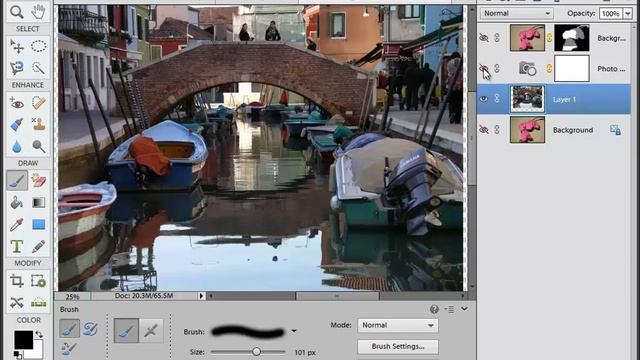The width and height of the screenshot is (640, 360).
Task: Open document info arrow in status bar
Action: point(201,296)
